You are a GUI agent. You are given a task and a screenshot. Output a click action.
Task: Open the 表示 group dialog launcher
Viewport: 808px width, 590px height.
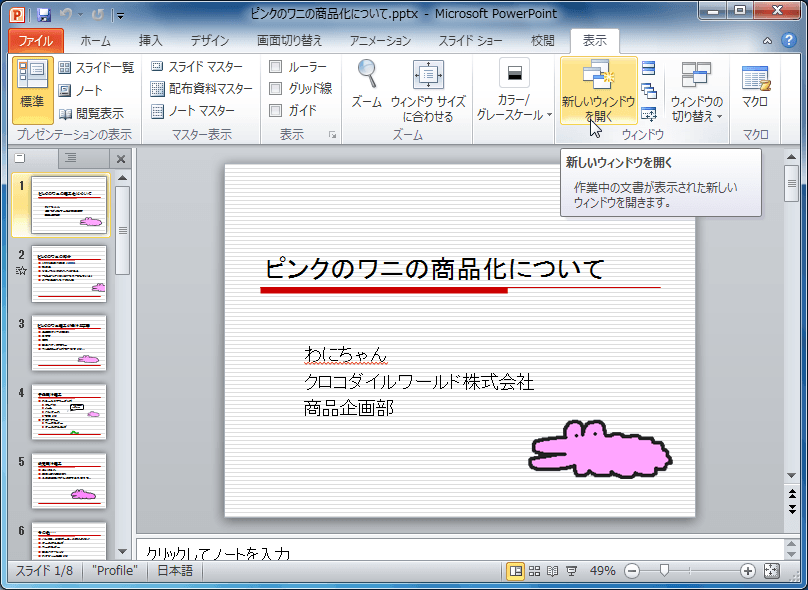coord(332,135)
